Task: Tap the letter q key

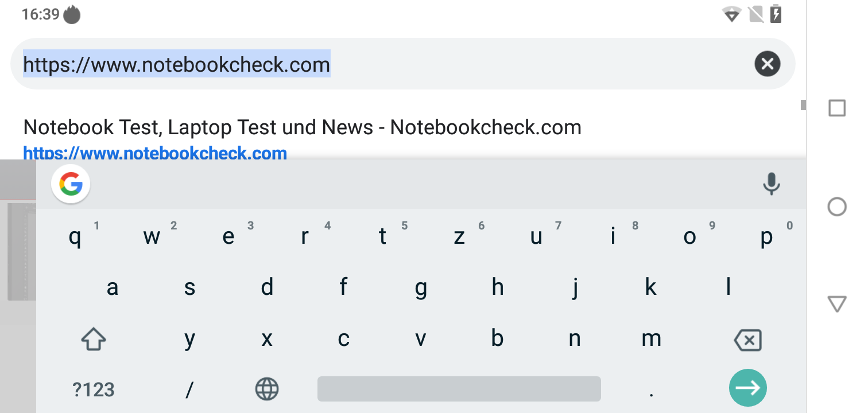Action: click(75, 236)
